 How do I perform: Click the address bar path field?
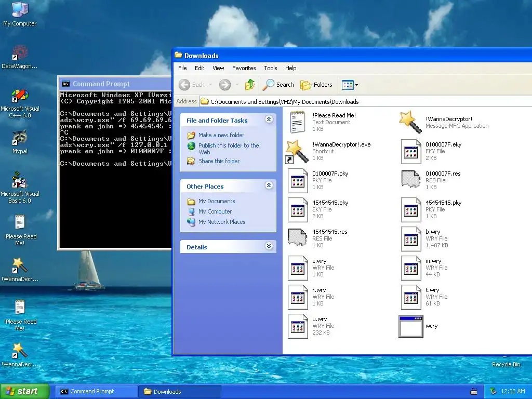click(x=366, y=101)
